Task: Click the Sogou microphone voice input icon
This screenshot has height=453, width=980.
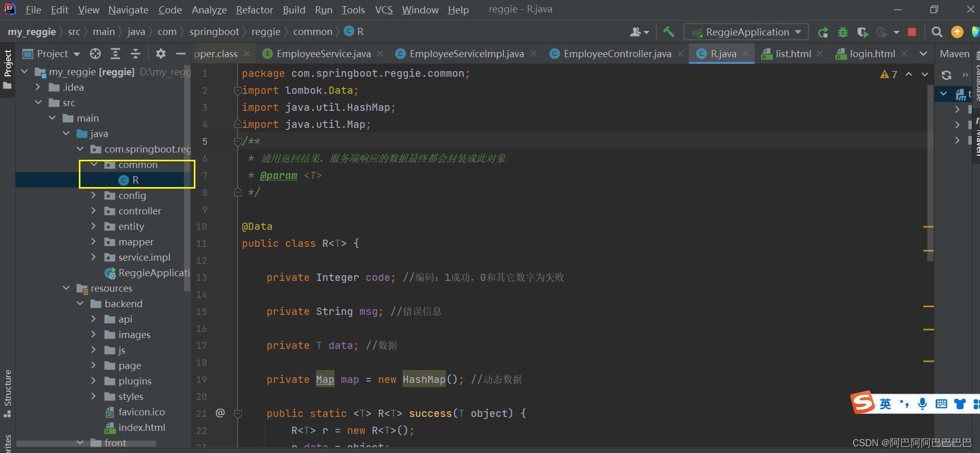Action: [x=922, y=404]
